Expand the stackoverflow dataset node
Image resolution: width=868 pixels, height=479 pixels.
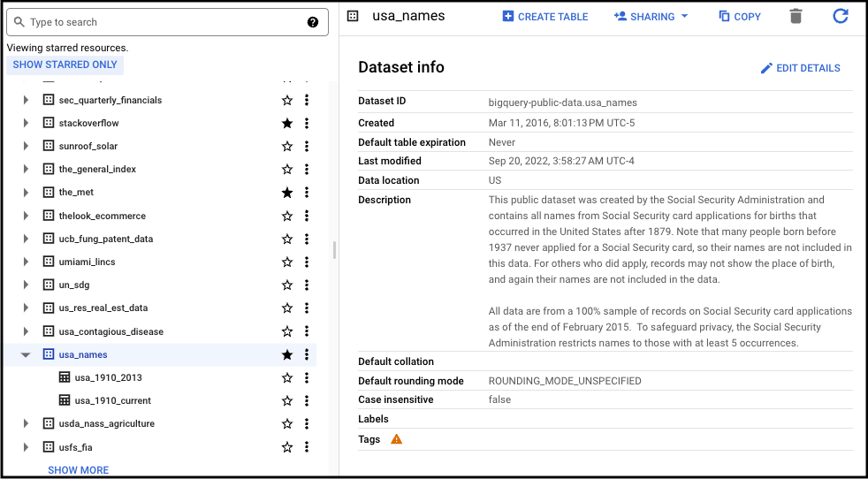(26, 123)
